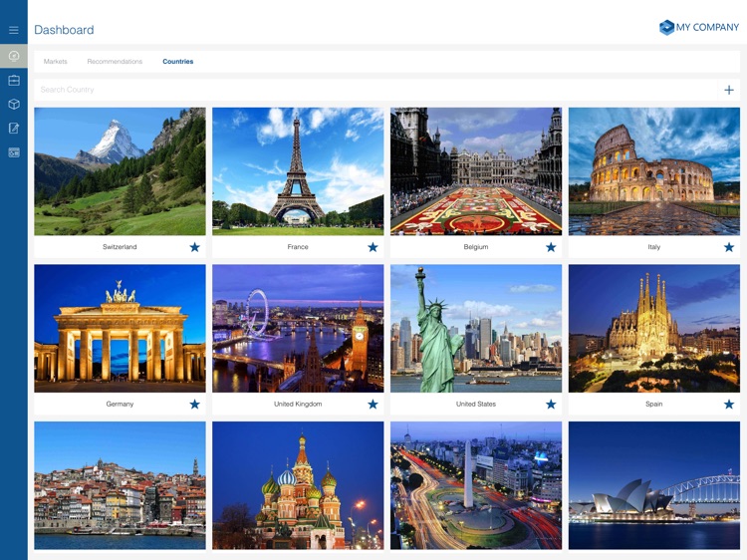Click the United States country label
The image size is (747, 560).
point(476,404)
